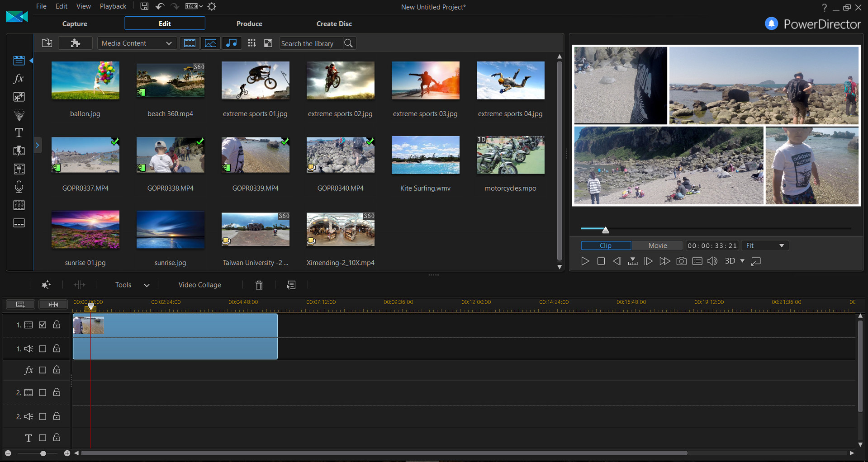The image size is (868, 462).
Task: Take a snapshot with the camera icon
Action: point(681,261)
